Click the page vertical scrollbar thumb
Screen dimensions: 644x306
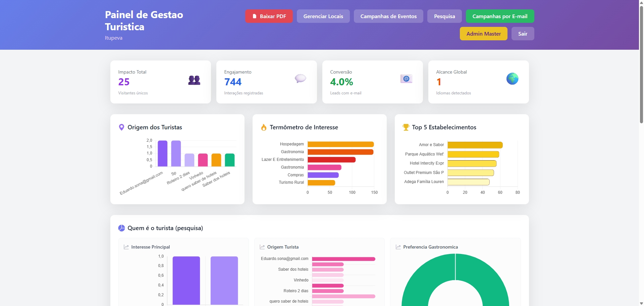pos(641,64)
